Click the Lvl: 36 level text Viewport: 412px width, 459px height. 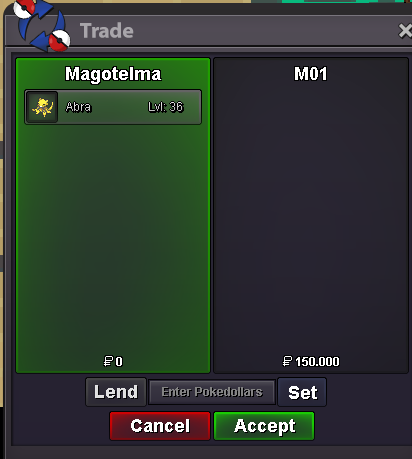[x=166, y=107]
